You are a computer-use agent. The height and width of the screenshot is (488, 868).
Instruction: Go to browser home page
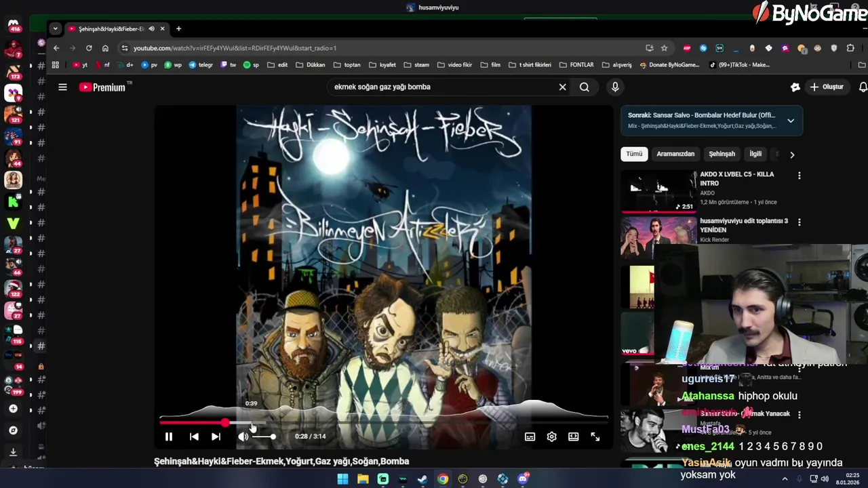tap(105, 48)
